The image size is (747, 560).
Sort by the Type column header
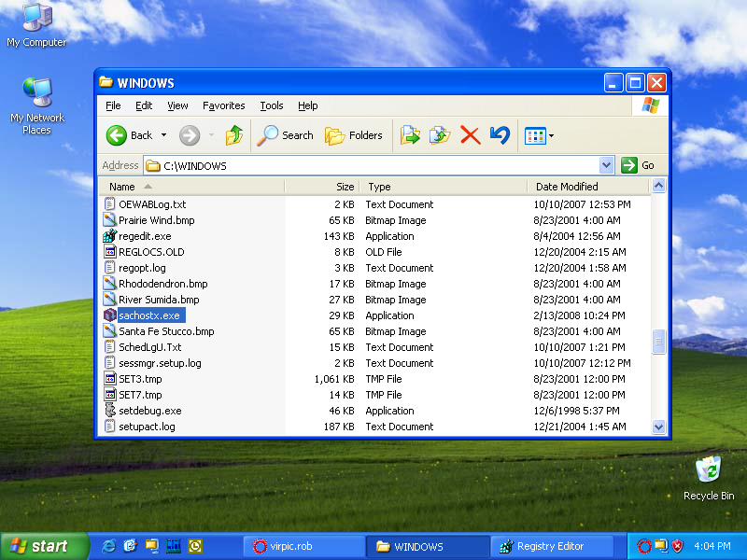[x=444, y=187]
